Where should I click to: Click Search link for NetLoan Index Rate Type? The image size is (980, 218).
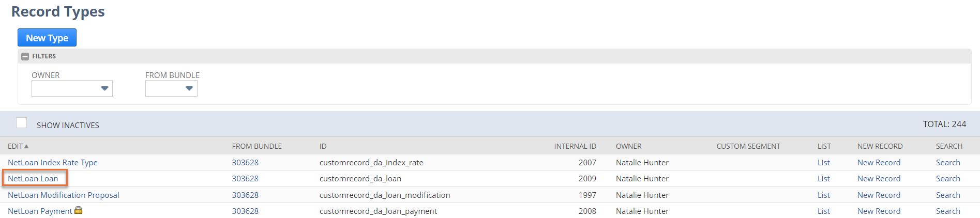(948, 163)
